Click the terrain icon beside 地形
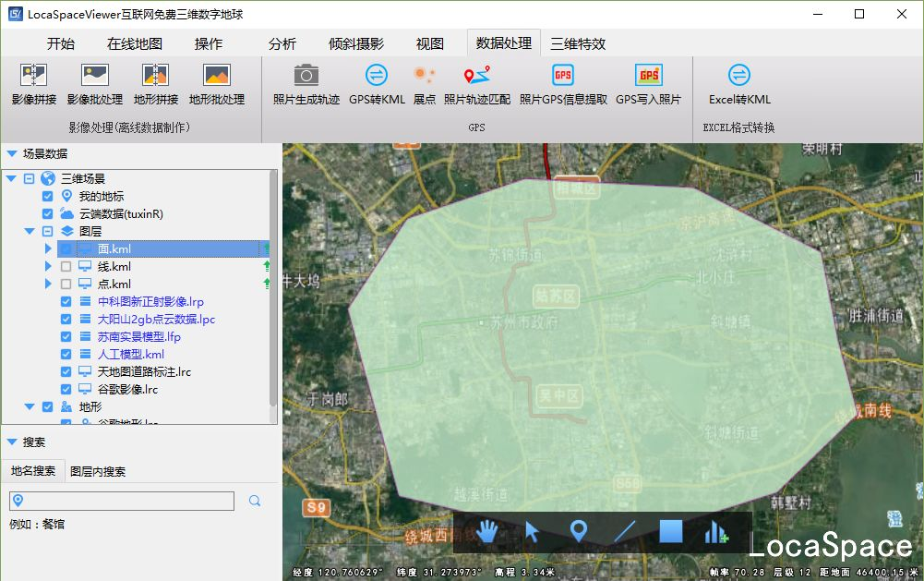The height and width of the screenshot is (581, 924). coord(66,406)
